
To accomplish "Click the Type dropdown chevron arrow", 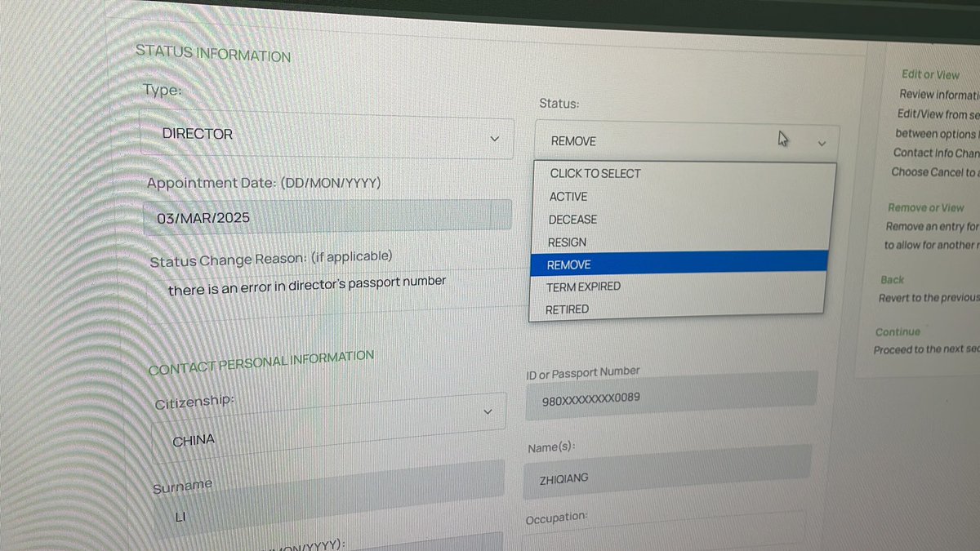I will coord(494,139).
